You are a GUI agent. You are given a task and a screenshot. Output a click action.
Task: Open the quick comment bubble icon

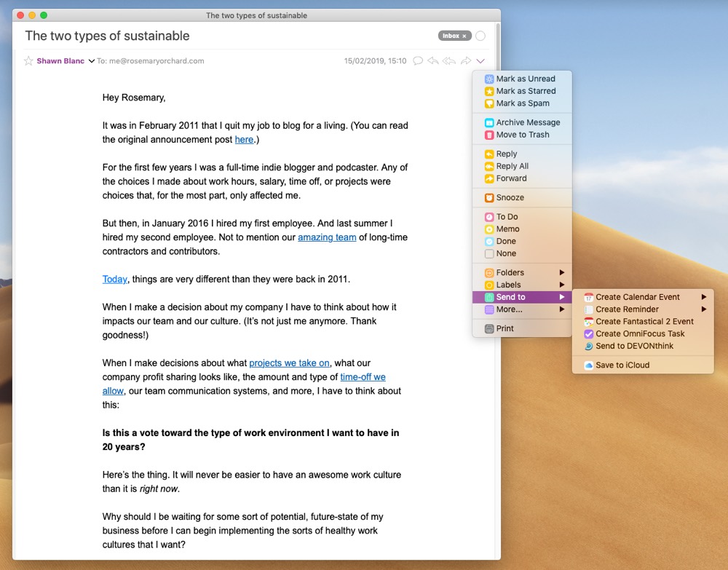tap(418, 61)
